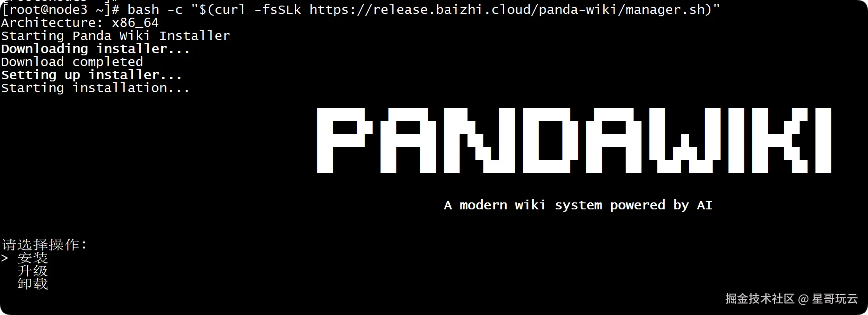Select the 卸载 uninstall option
868x315 pixels.
click(x=33, y=284)
